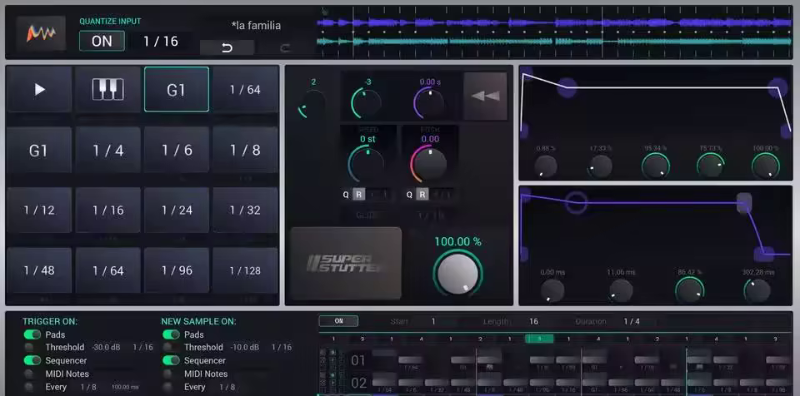This screenshot has height=396, width=800.
Task: Click the highlighted green sequencer step marker
Action: click(539, 338)
